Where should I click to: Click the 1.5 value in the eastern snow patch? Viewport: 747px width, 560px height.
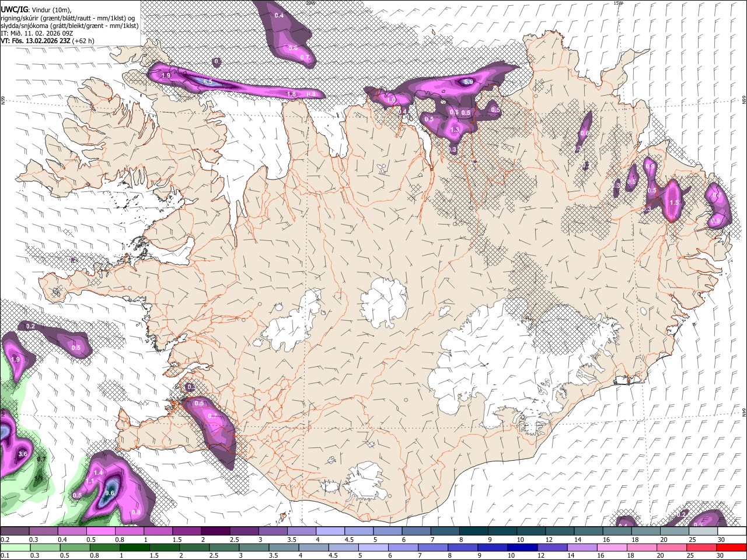[675, 202]
